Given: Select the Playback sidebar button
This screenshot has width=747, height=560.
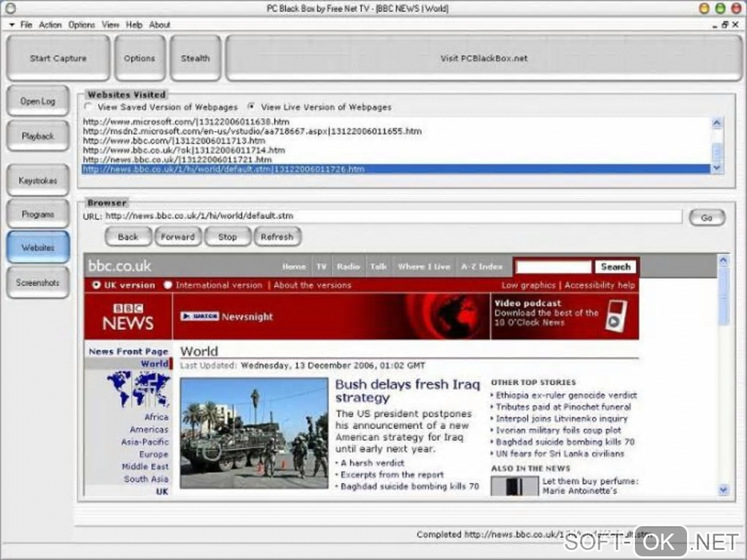Looking at the screenshot, I should point(38,136).
